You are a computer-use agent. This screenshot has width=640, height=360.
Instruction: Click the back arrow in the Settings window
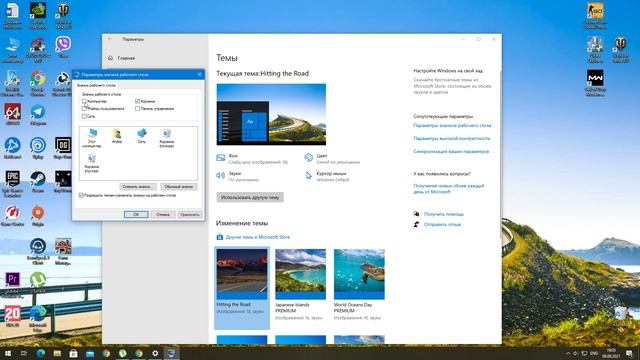(110, 39)
